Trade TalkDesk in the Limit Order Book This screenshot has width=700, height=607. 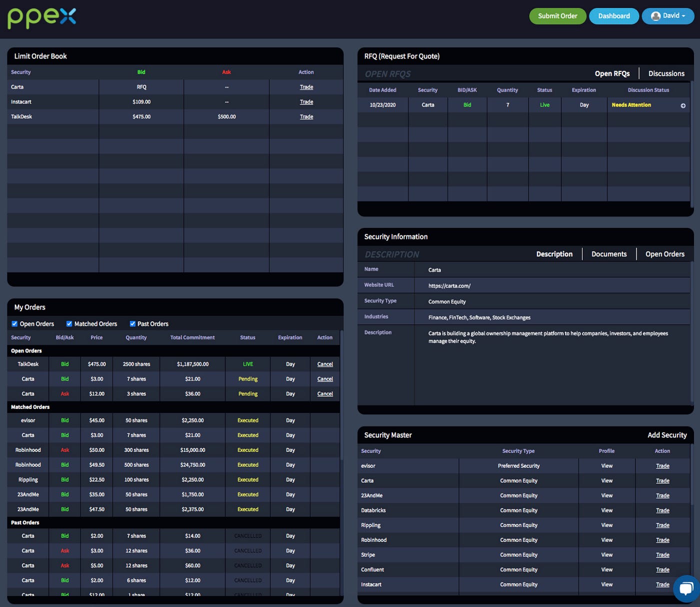(x=306, y=116)
